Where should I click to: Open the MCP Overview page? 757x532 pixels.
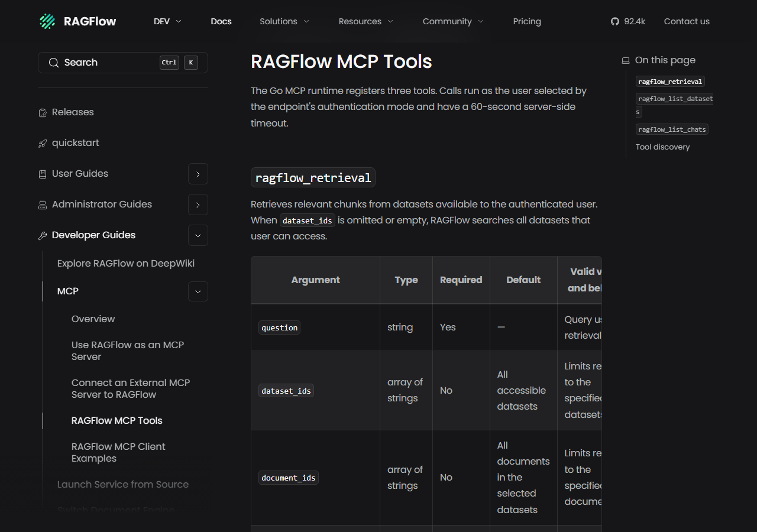pos(93,319)
